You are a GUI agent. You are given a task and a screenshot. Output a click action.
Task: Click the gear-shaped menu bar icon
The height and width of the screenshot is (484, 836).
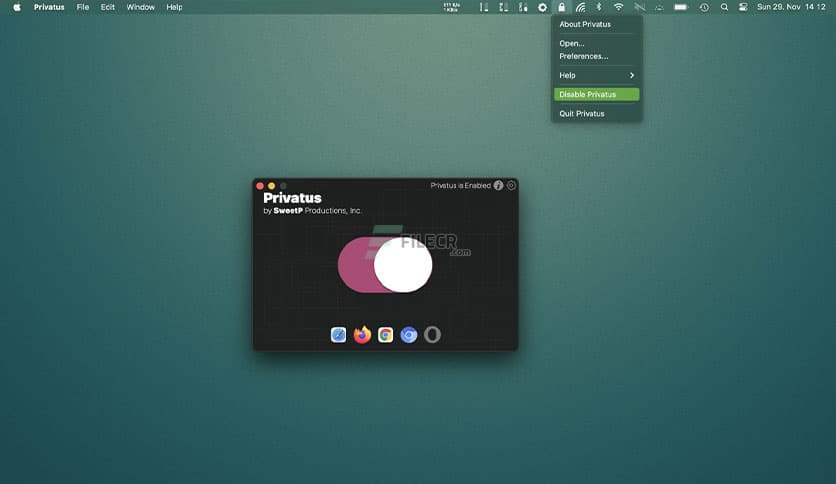(542, 7)
